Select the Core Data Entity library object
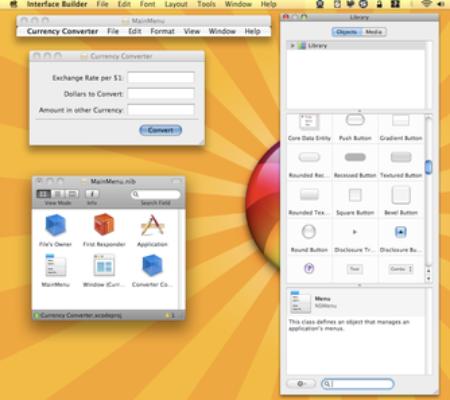This screenshot has height=400, width=450. (x=309, y=128)
